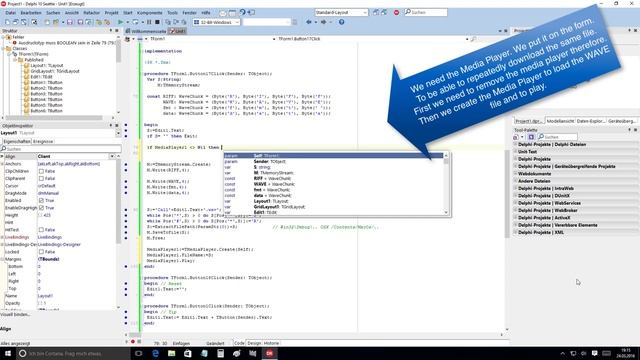Expand the Unit Test palette category
The height and width of the screenshot is (360, 640).
coord(515,151)
